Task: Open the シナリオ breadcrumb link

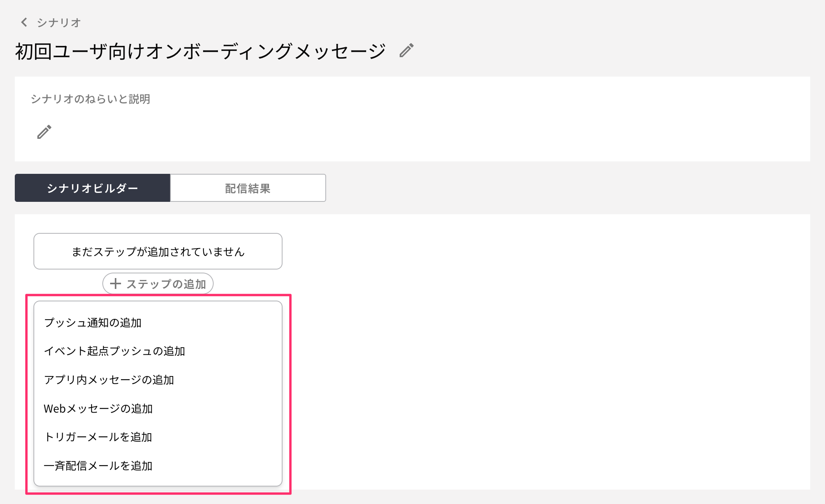Action: point(59,23)
